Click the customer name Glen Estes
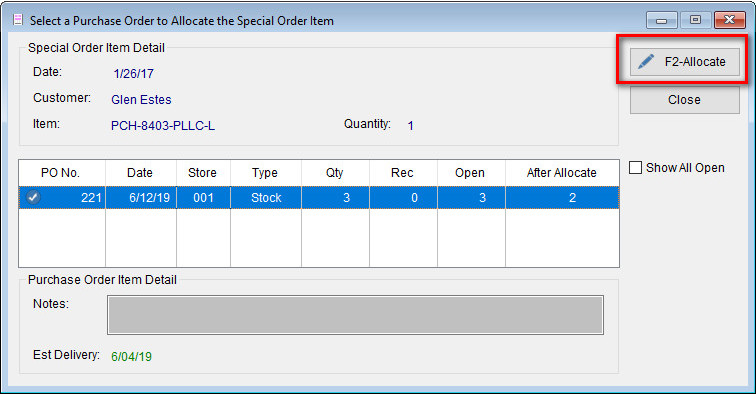This screenshot has height=394, width=756. pos(141,100)
